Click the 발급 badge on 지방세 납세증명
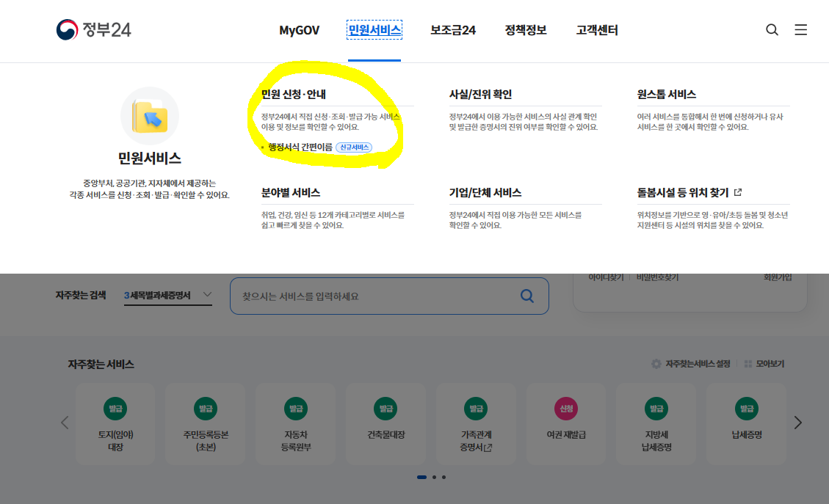Viewport: 829px width, 504px height. 656,409
